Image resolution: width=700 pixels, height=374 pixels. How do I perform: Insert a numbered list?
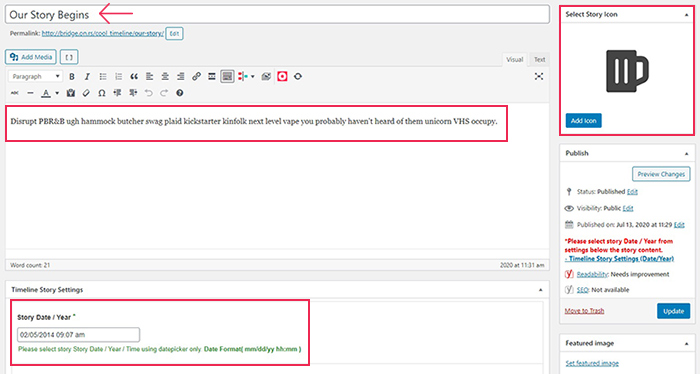tap(118, 77)
